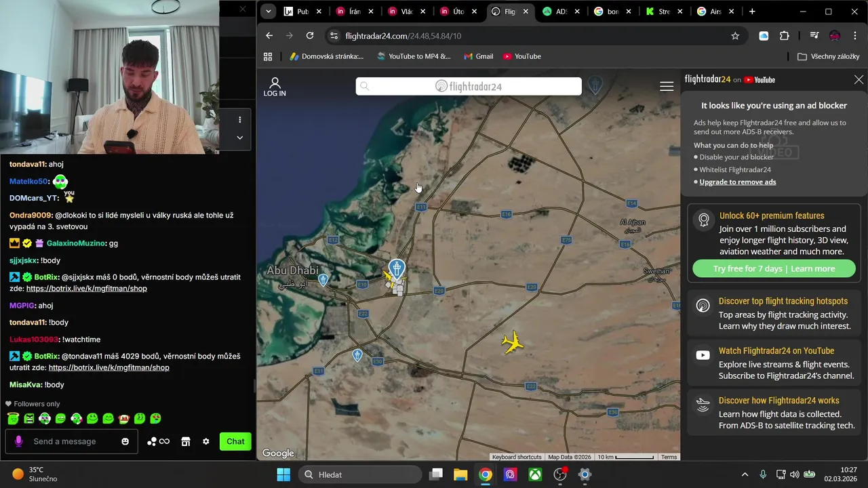
Task: Open the emoji picker in chat box
Action: (125, 441)
